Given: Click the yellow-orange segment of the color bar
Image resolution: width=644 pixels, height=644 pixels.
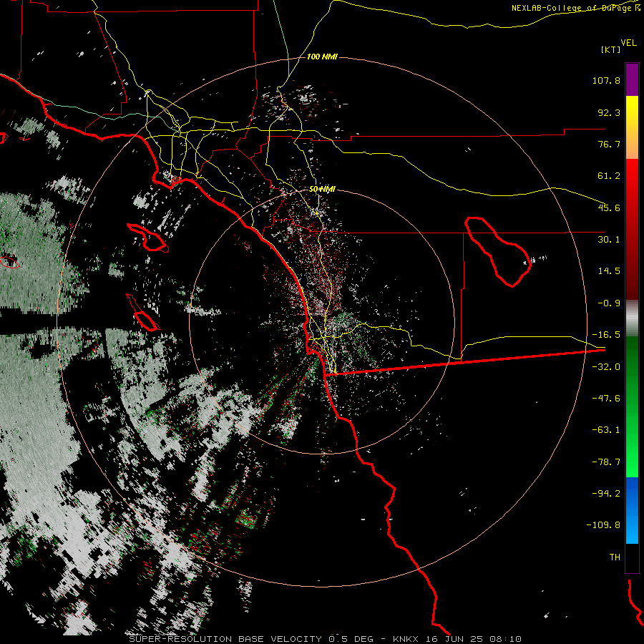Looking at the screenshot, I should (x=632, y=127).
